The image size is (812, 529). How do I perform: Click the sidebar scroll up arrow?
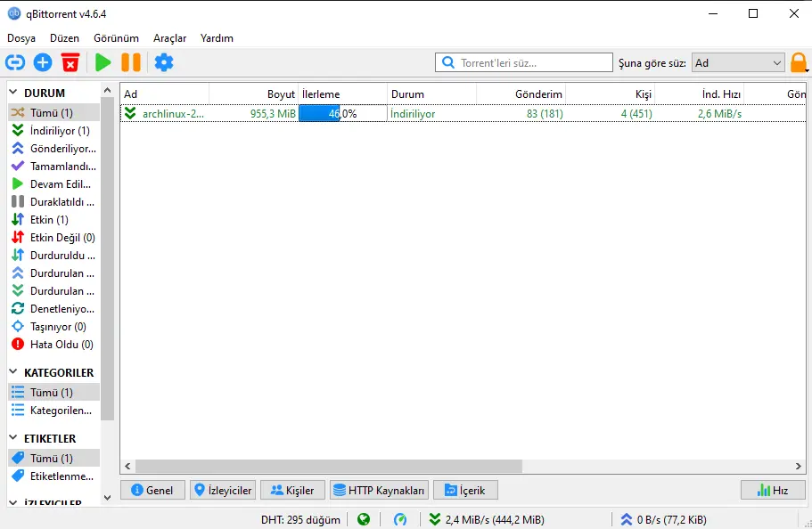click(x=107, y=91)
